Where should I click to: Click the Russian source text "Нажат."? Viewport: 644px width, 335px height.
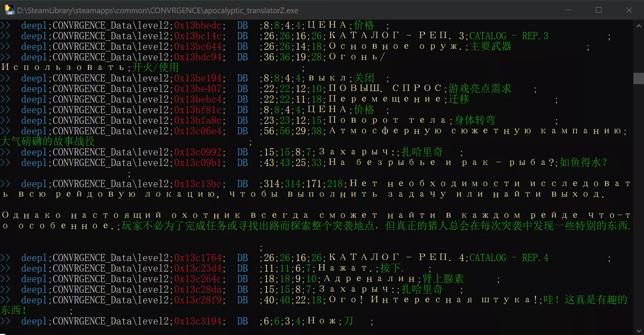tap(346, 268)
